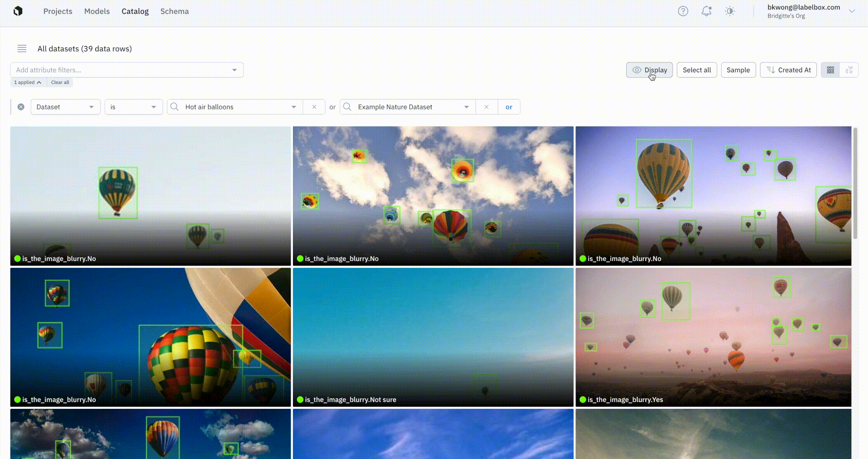The height and width of the screenshot is (459, 868).
Task: Open the thumbnail labeled is_the_image_blurry.Yes
Action: pos(713,337)
